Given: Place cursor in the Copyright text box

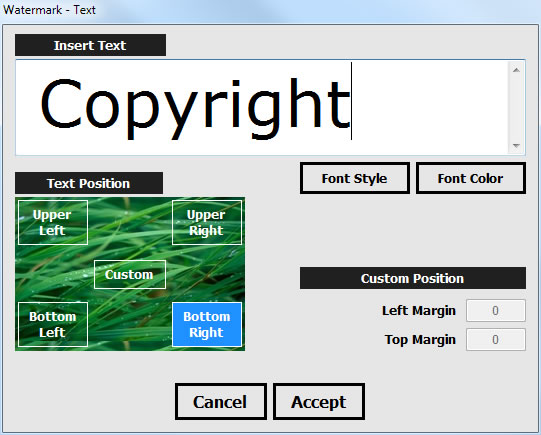Looking at the screenshot, I should [262, 107].
